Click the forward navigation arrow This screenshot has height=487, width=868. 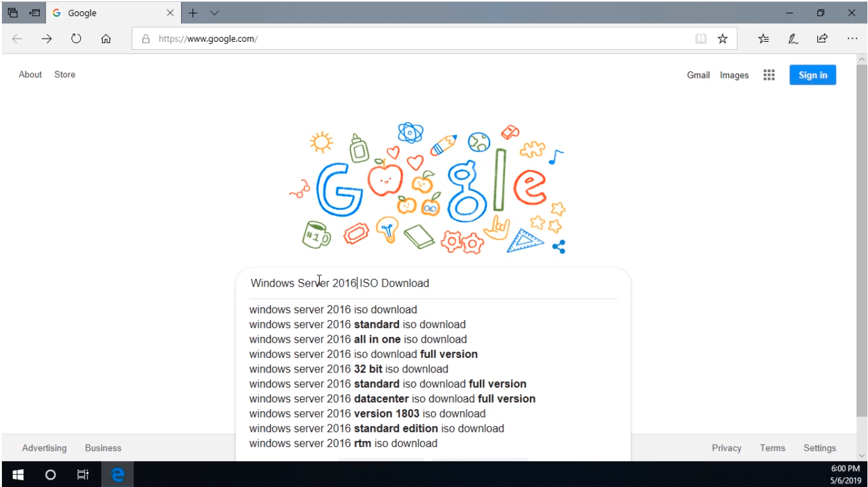point(47,39)
